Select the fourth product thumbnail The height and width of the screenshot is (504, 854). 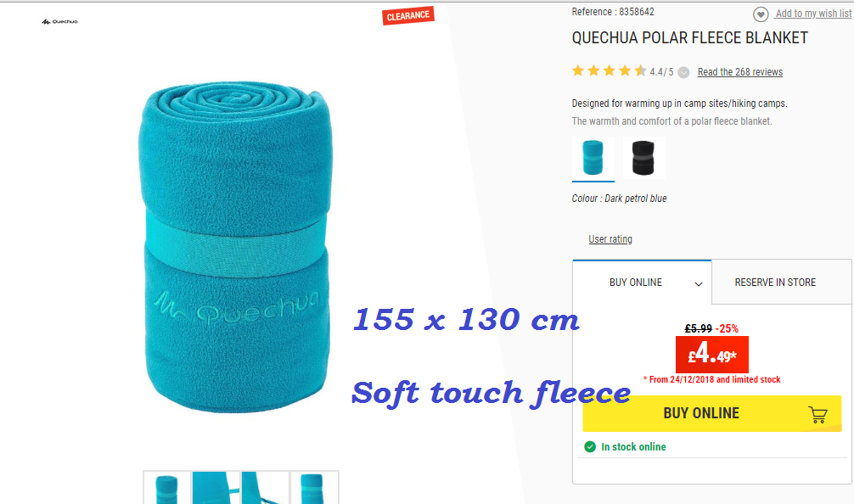[314, 488]
